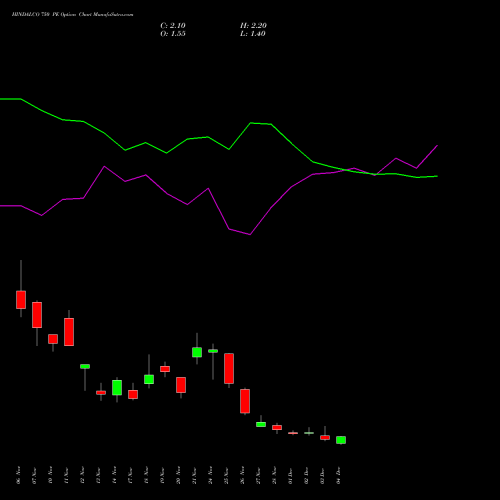The height and width of the screenshot is (500, 500).
Task: Click the 21 Nov date label
Action: pyautogui.click(x=194, y=475)
